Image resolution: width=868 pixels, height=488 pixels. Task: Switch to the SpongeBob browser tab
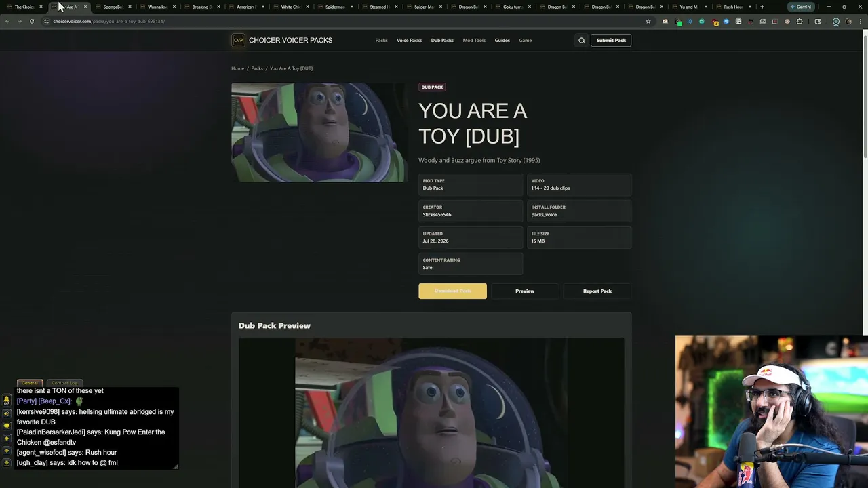[x=112, y=7]
